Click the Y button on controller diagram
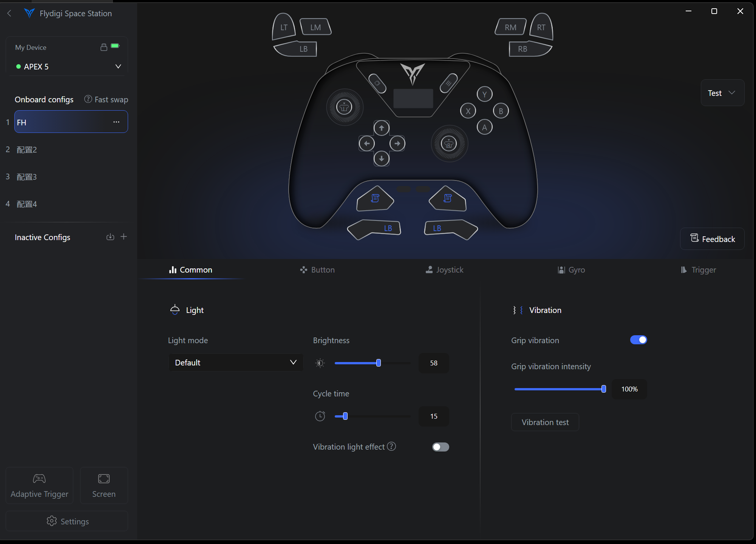Screen dimensions: 756x544 click(x=484, y=94)
